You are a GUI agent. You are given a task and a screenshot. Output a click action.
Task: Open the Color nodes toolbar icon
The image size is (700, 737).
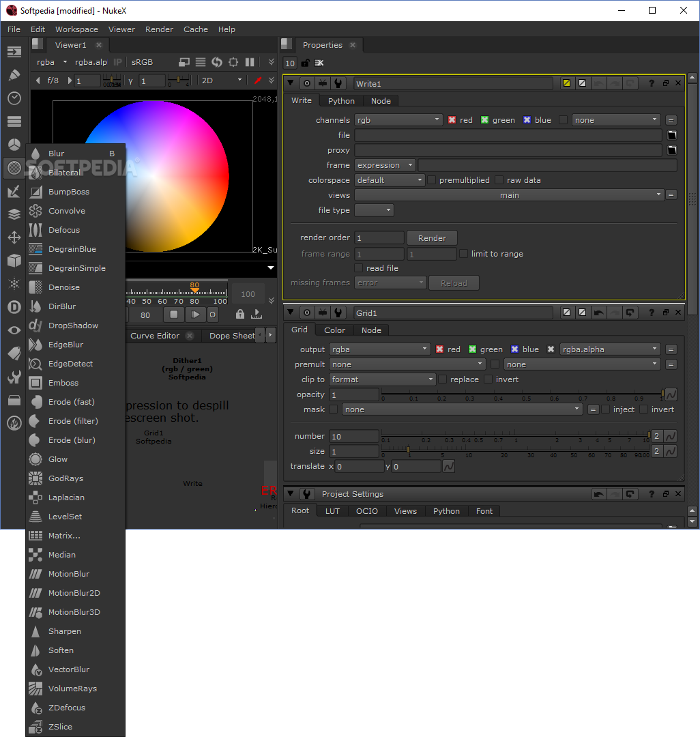point(14,144)
